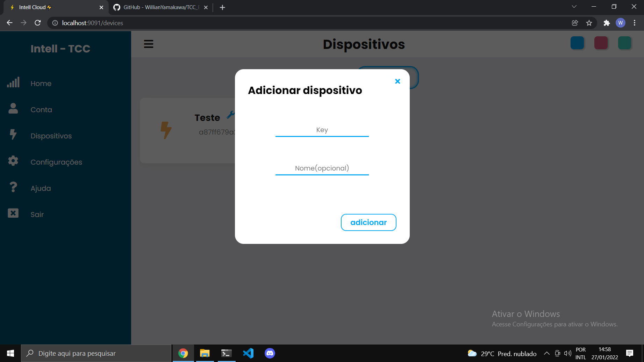Reload the page
644x362 pixels.
point(38,23)
